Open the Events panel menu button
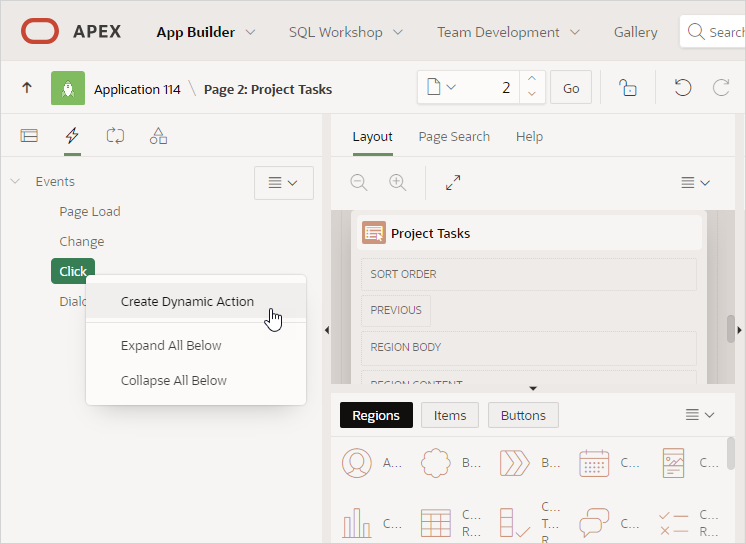This screenshot has width=746, height=544. click(284, 183)
